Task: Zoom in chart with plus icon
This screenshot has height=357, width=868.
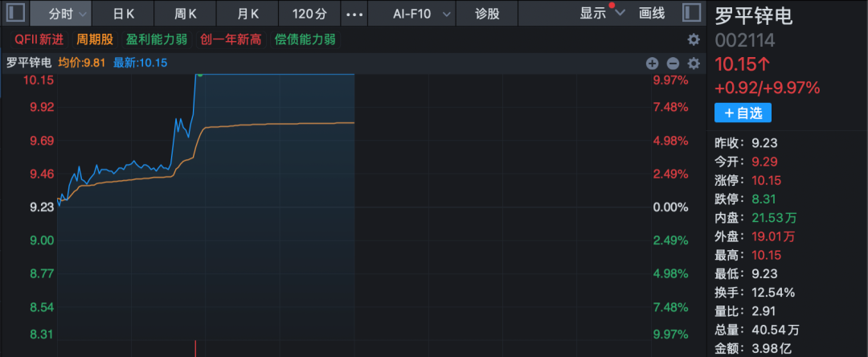Action: click(652, 64)
